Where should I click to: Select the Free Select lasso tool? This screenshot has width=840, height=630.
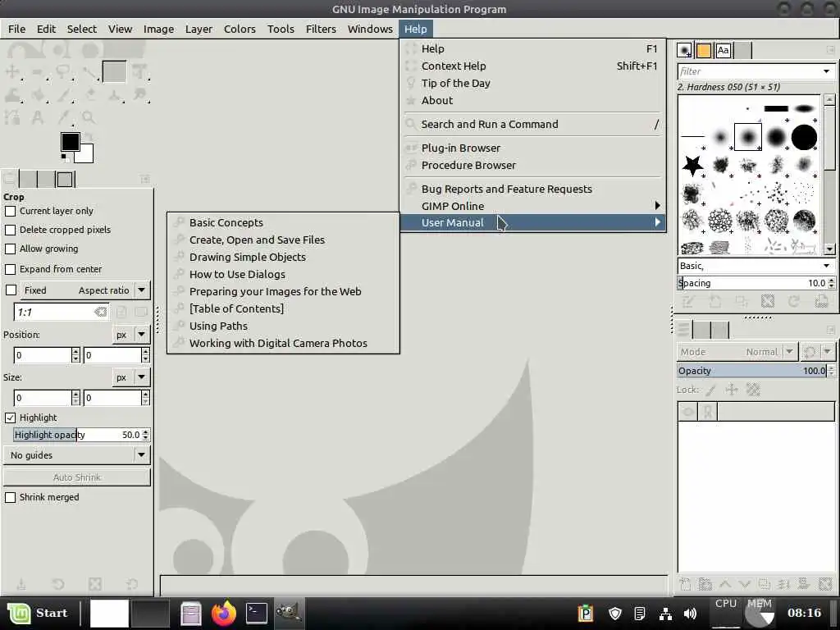[x=62, y=72]
